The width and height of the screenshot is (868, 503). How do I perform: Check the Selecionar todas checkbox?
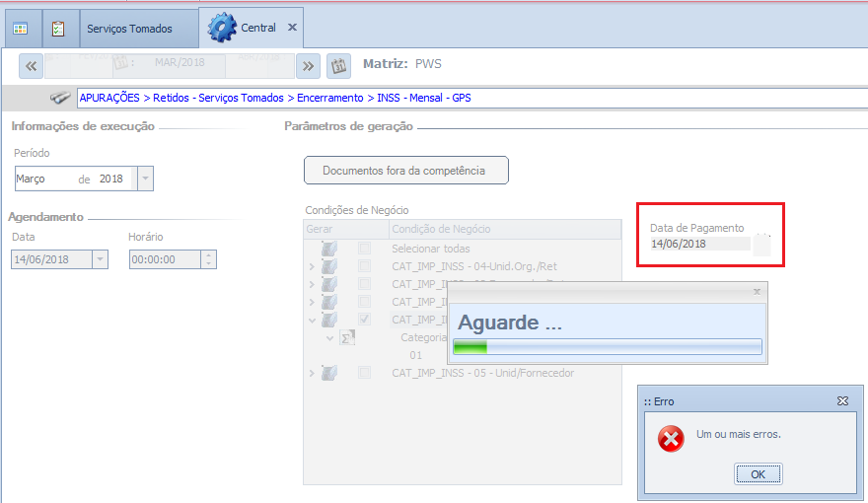tap(364, 248)
